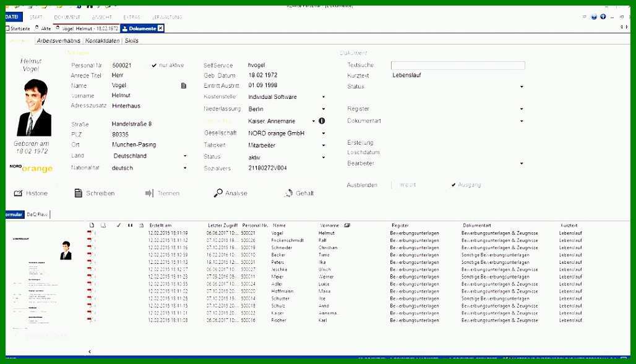Click the PDF icon in the Becker row

point(89,255)
